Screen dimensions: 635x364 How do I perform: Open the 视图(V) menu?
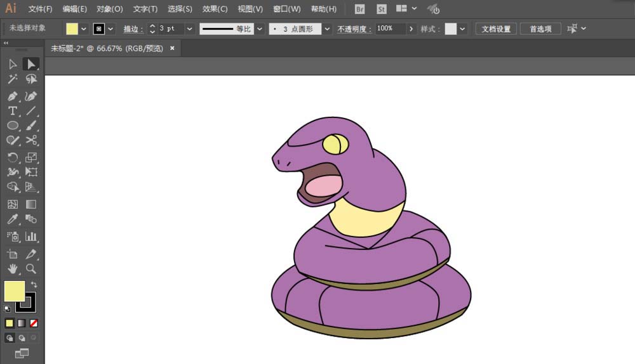pyautogui.click(x=250, y=9)
